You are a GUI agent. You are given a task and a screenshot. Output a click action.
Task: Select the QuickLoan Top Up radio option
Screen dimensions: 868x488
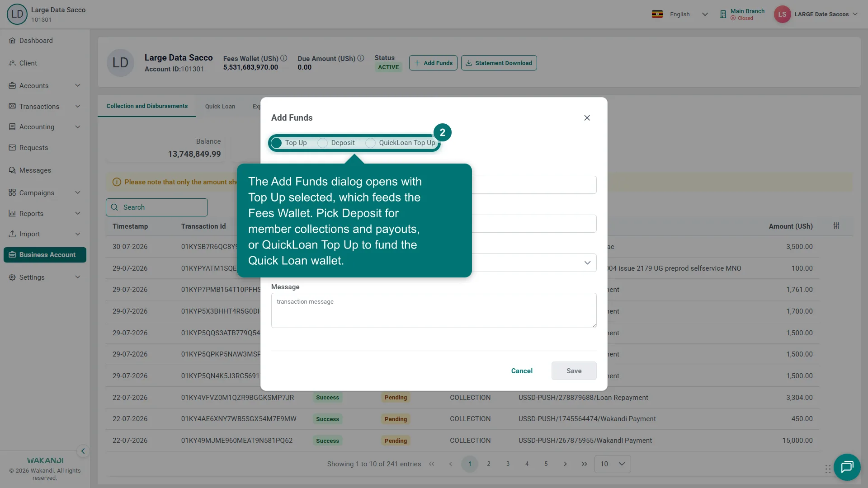(370, 143)
